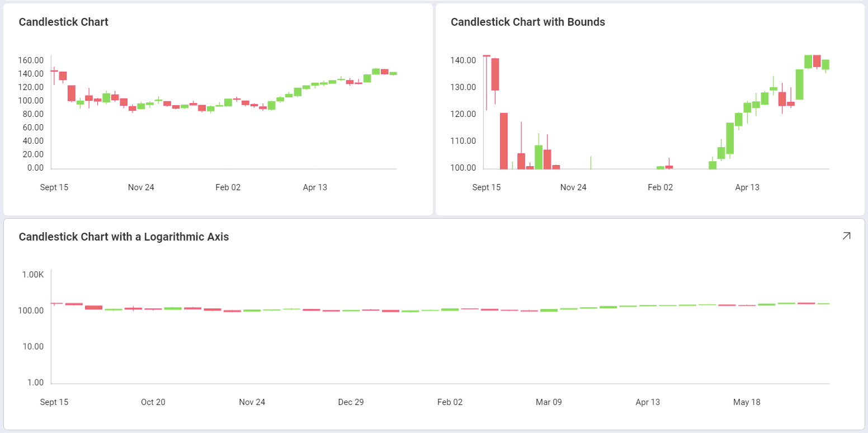Viewport: 868px width, 433px height.
Task: Click the expand arrow on the log axis chart
Action: [847, 236]
